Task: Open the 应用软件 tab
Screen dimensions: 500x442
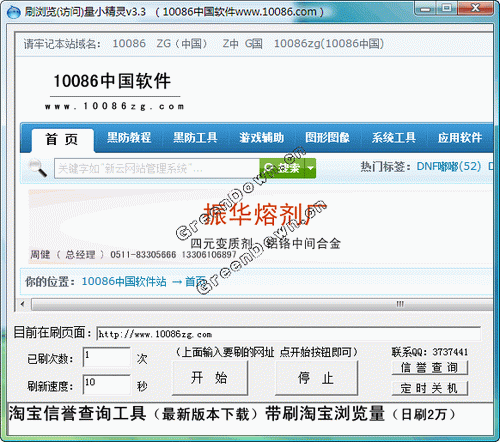Action: 460,137
